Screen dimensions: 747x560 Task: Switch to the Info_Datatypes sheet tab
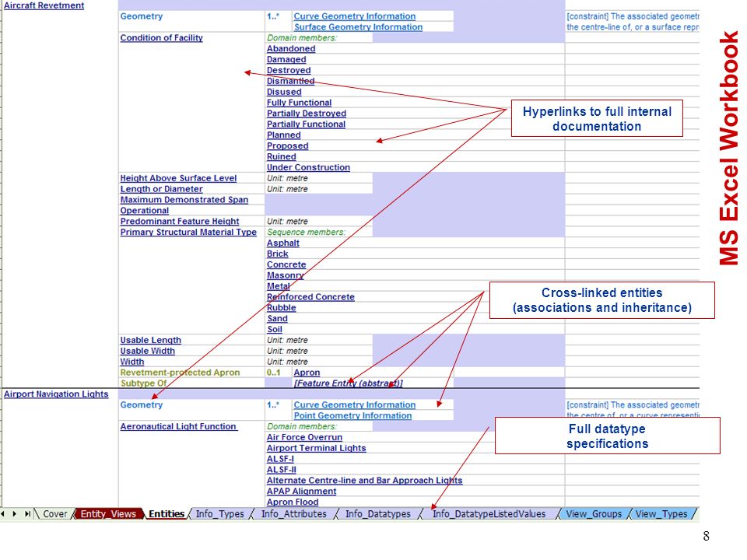[x=378, y=514]
